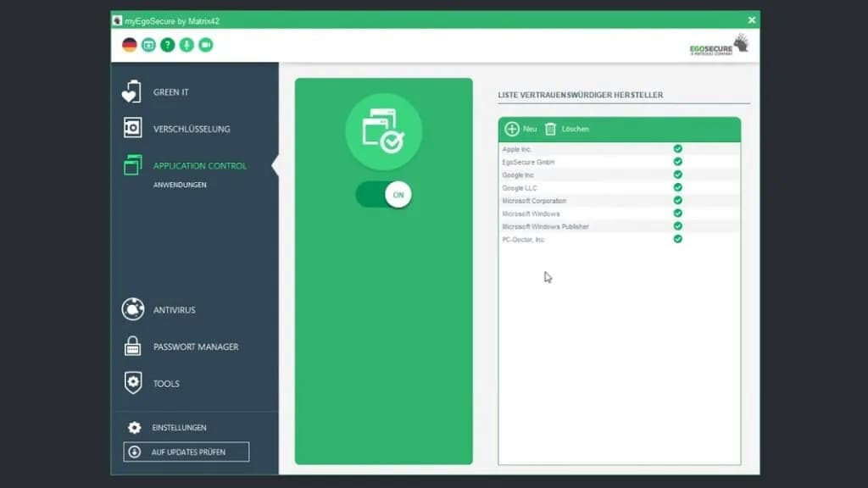Open the Green IT section

[x=171, y=92]
